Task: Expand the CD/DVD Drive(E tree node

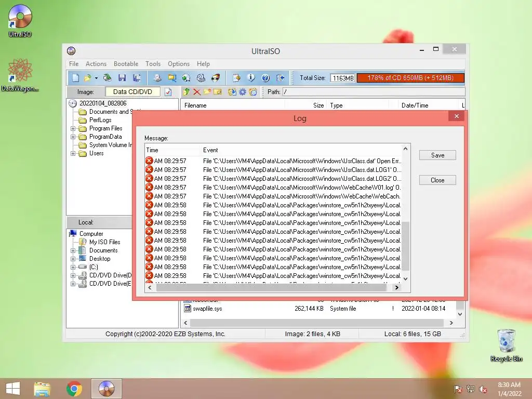Action: [x=73, y=284]
